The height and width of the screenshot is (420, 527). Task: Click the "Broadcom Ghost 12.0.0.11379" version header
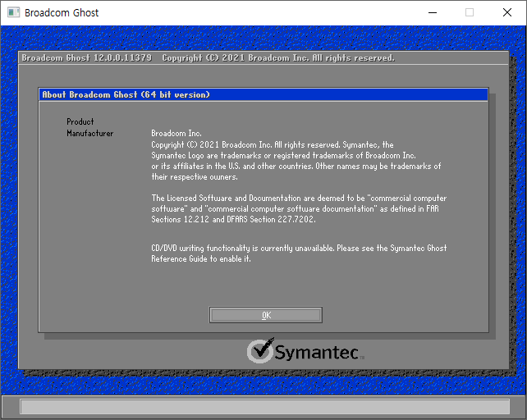87,57
